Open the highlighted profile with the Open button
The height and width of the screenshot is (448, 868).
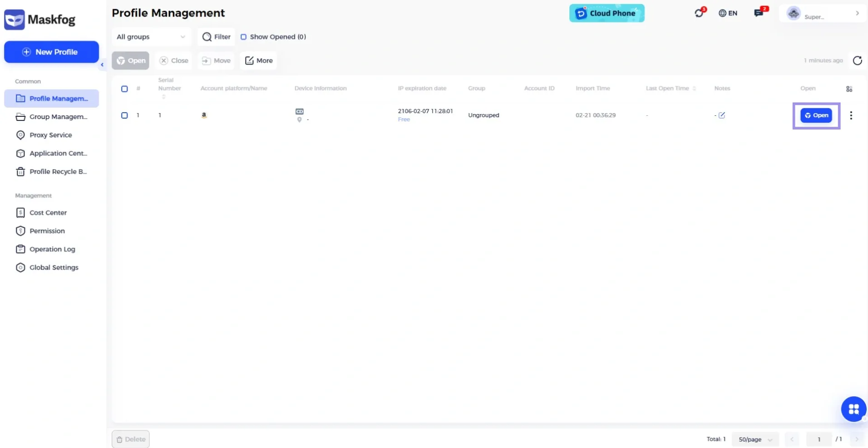(817, 115)
